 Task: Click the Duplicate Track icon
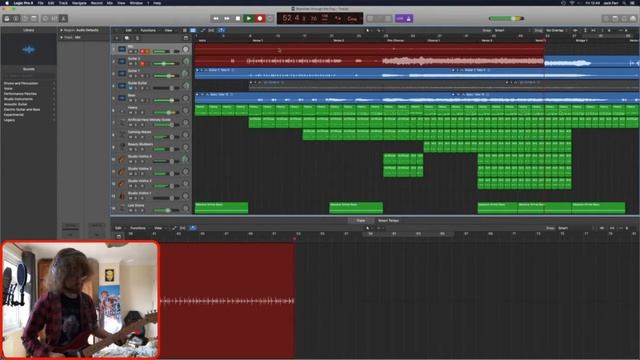[x=127, y=38]
